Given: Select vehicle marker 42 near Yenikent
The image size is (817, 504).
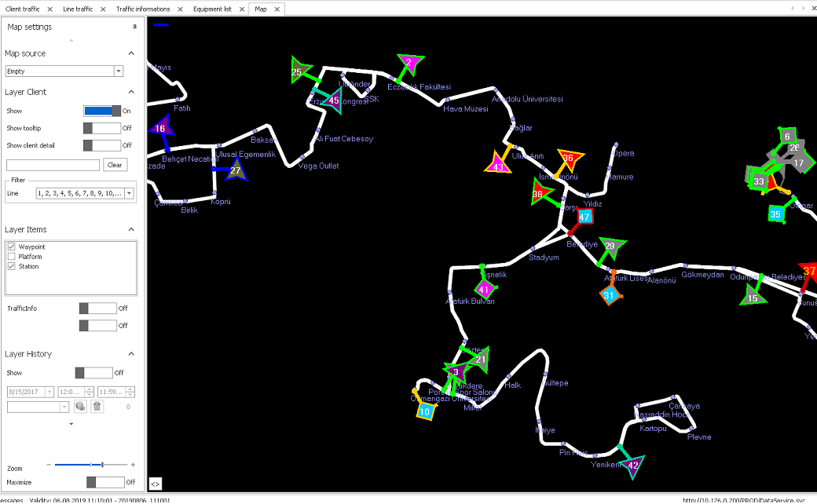Looking at the screenshot, I should (633, 465).
